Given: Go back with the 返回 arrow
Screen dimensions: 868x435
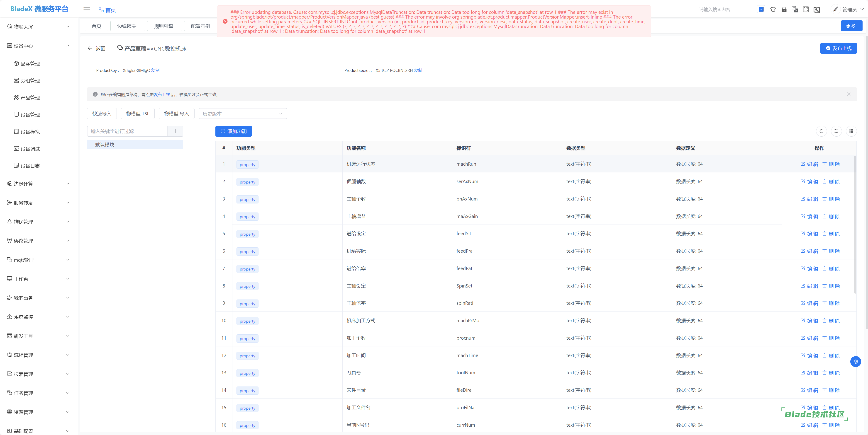Looking at the screenshot, I should pos(96,48).
